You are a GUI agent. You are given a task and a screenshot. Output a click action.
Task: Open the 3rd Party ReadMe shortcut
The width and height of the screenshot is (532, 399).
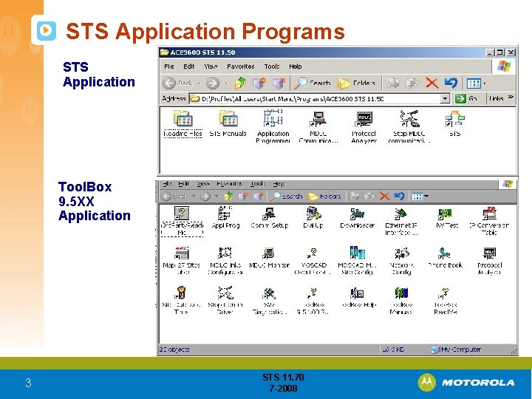click(182, 221)
